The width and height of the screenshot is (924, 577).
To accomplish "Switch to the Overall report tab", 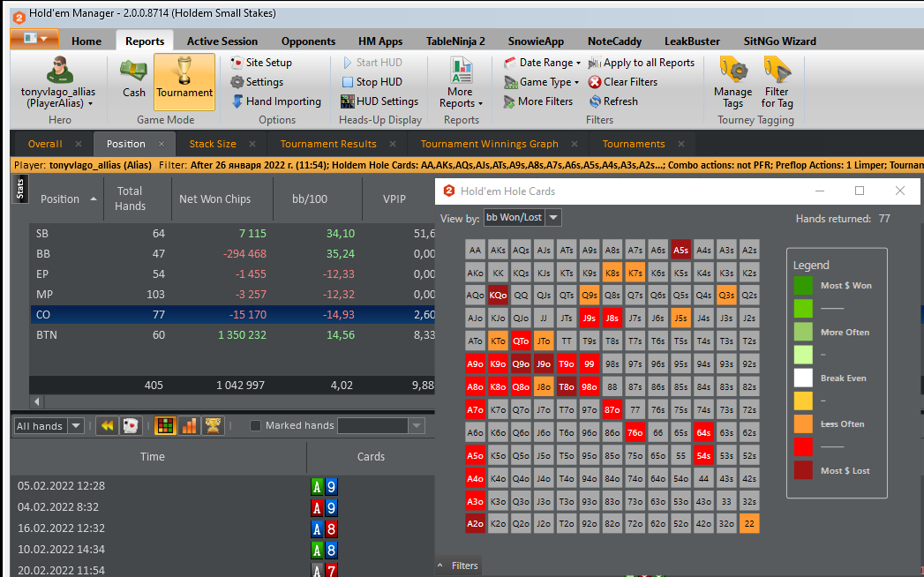I will tap(45, 144).
